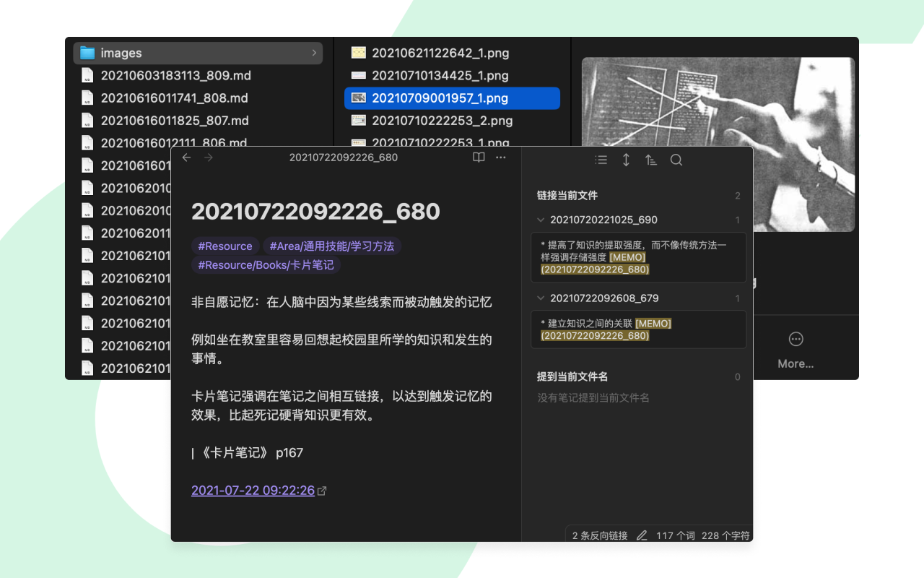This screenshot has height=578, width=924.
Task: Collapse all backlink results with arrows icon
Action: [x=625, y=160]
